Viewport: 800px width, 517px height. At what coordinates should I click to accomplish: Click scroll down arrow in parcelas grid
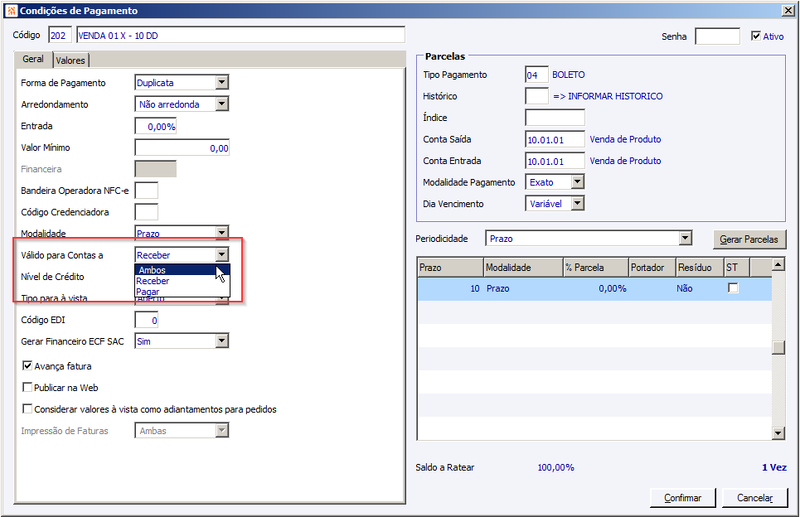click(x=778, y=433)
